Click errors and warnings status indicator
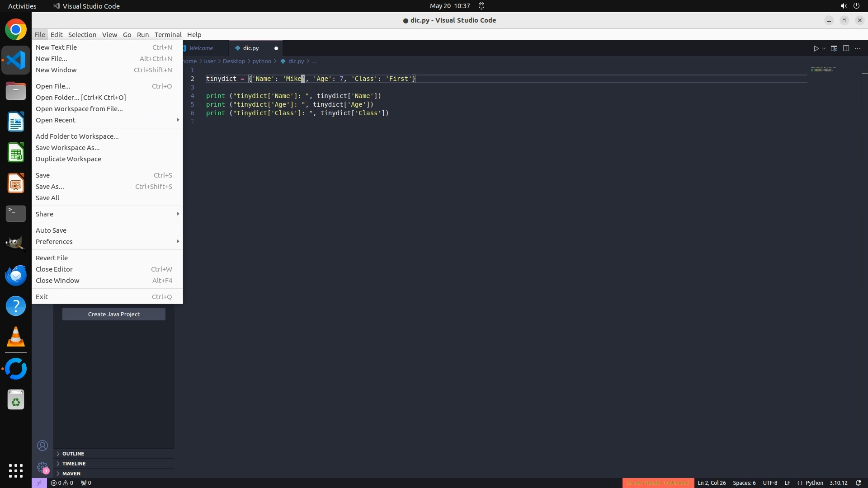The height and width of the screenshot is (488, 868). click(62, 483)
